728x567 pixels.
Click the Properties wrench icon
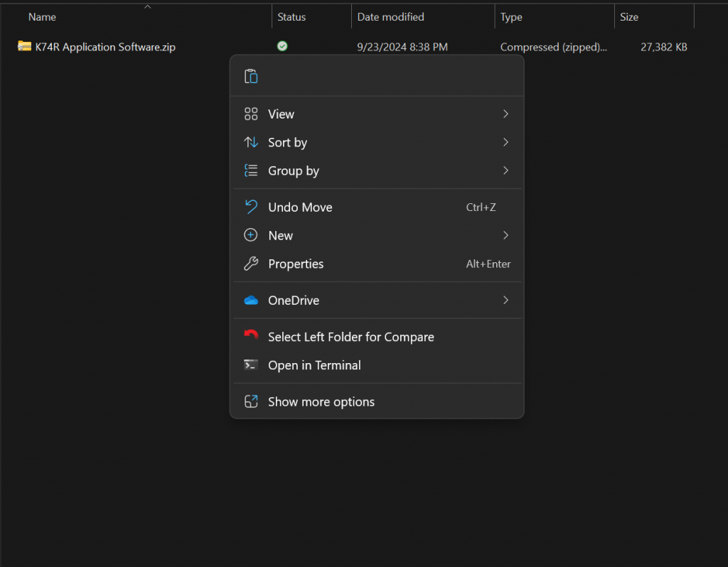click(x=251, y=264)
